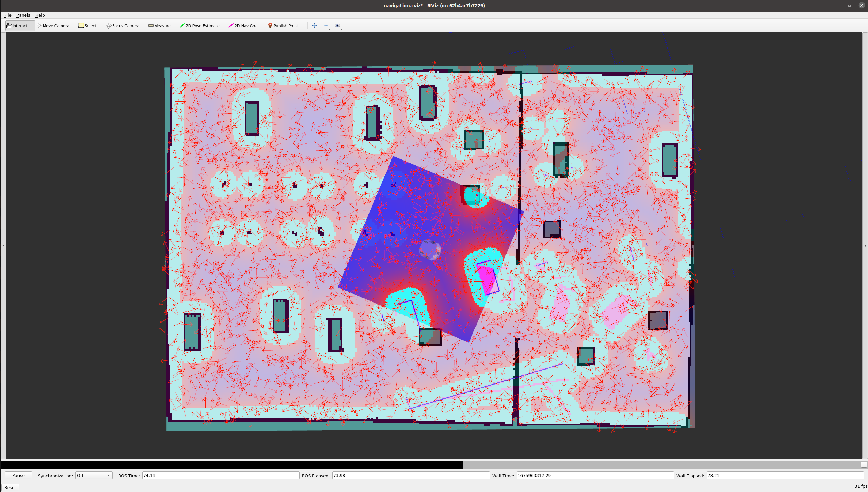This screenshot has width=868, height=492.
Task: Select the 2D Pose Estimate tool
Action: (199, 26)
